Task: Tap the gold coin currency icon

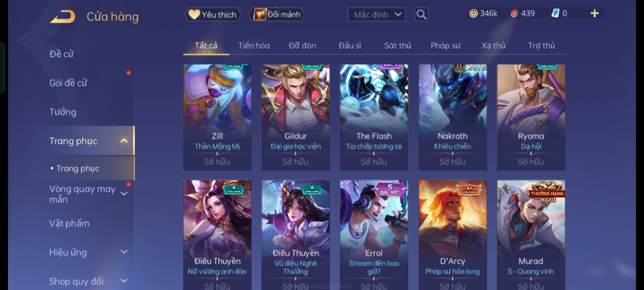Action: [473, 13]
